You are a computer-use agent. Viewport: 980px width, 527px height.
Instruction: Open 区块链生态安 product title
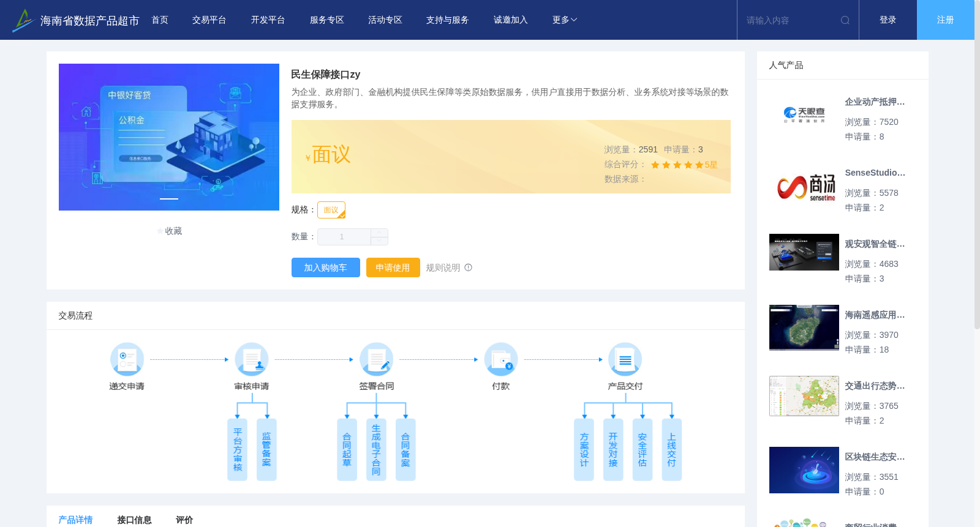coord(875,457)
